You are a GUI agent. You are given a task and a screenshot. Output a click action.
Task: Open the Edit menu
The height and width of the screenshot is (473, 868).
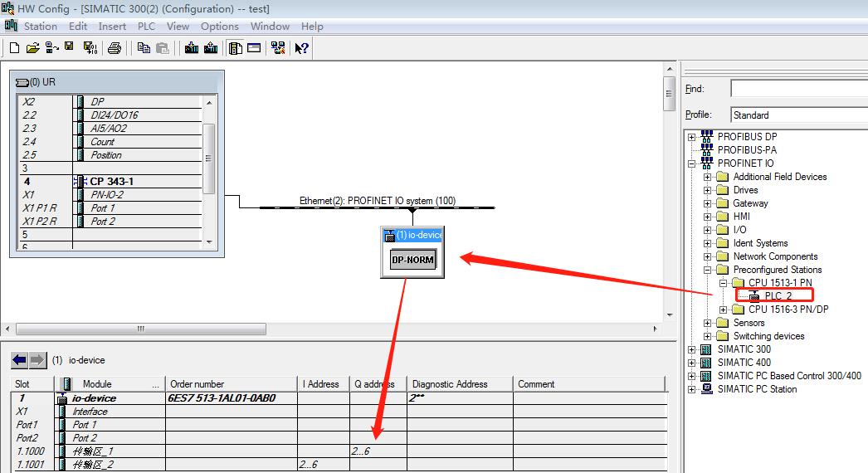(x=77, y=26)
